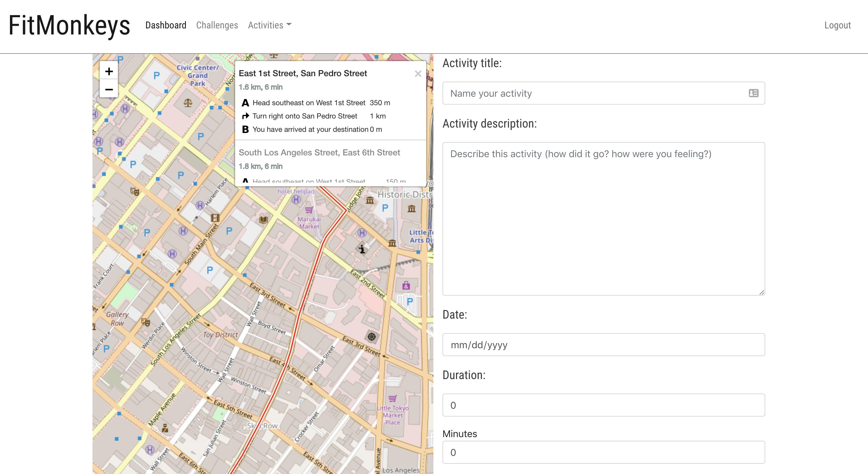868x474 pixels.
Task: Click into the Activity description textarea
Action: pyautogui.click(x=603, y=219)
